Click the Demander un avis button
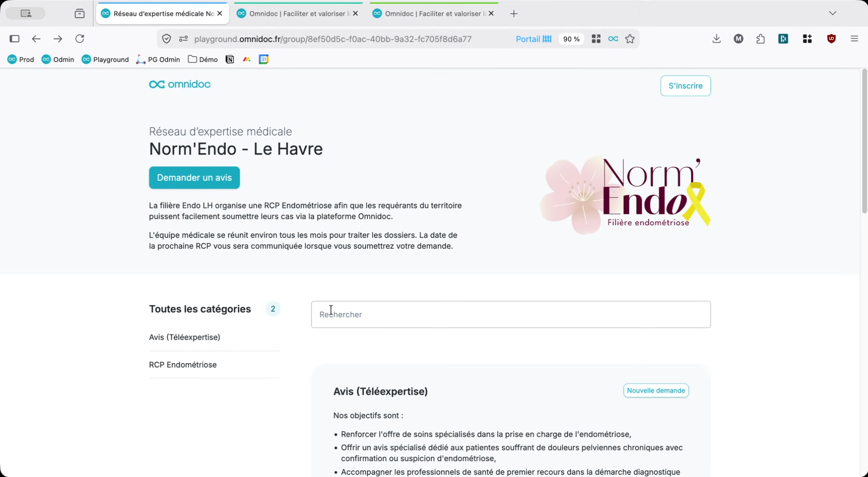 tap(194, 178)
